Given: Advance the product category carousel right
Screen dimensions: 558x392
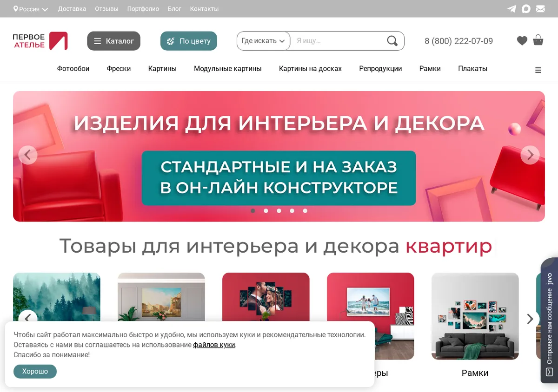Looking at the screenshot, I should point(530,319).
